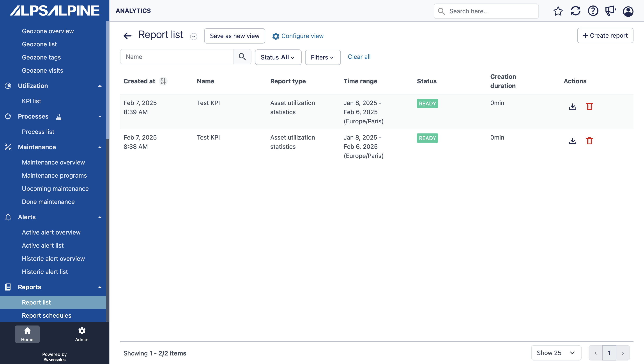
Task: Delete the 8:38 AM Test KPI report
Action: point(589,141)
